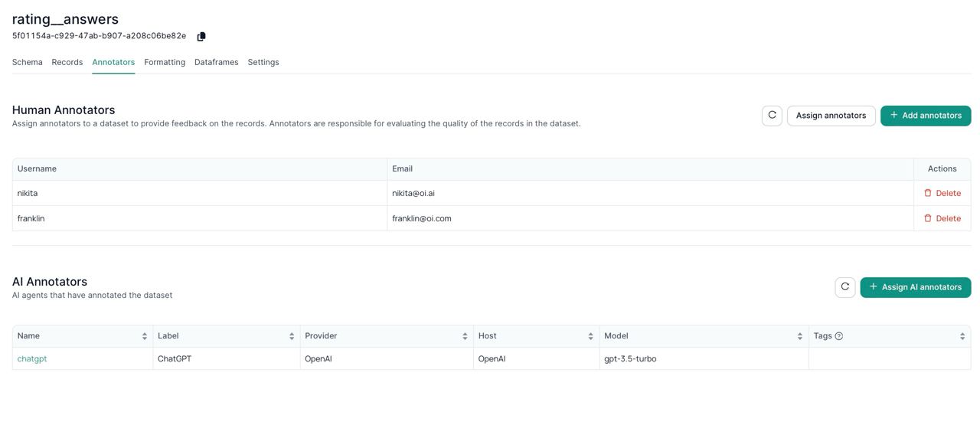This screenshot has height=438, width=980.
Task: Click the Assign annotators button
Action: click(831, 116)
